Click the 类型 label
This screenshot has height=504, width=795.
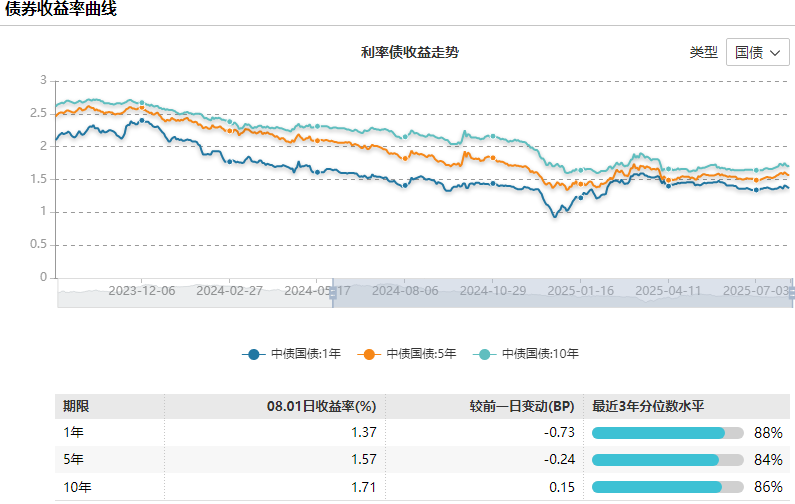coord(704,52)
